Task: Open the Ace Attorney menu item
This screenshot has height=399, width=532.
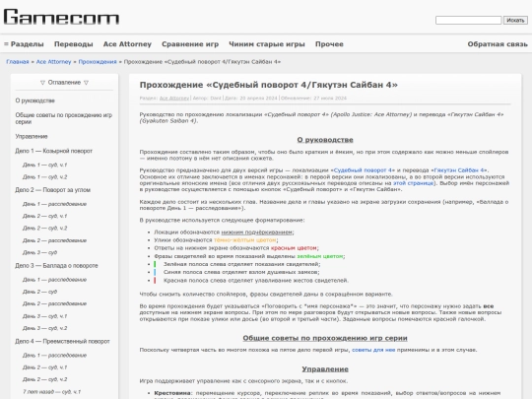Action: pyautogui.click(x=127, y=44)
